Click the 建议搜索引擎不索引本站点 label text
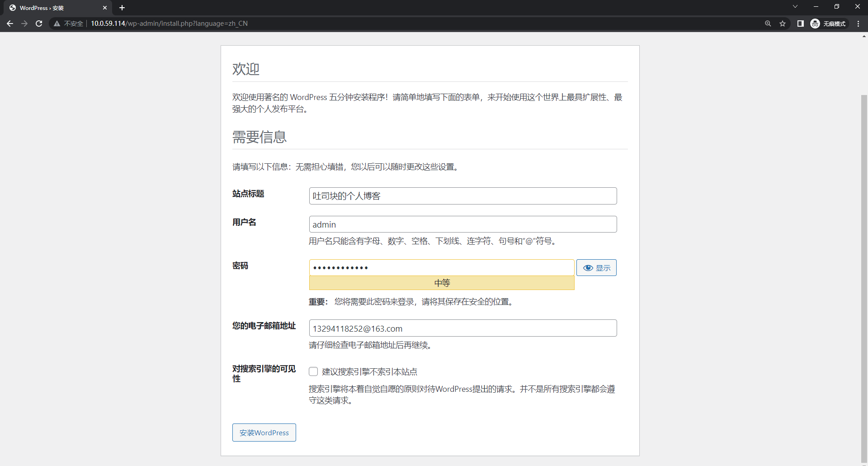Image resolution: width=868 pixels, height=466 pixels. click(x=369, y=372)
